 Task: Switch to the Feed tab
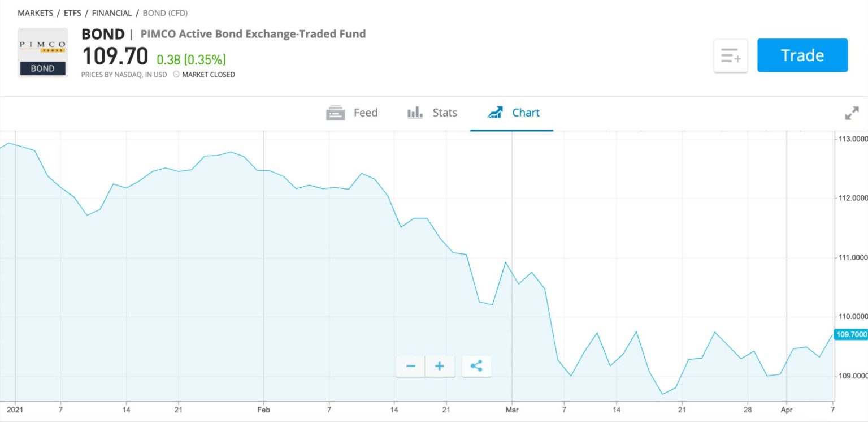coord(364,113)
